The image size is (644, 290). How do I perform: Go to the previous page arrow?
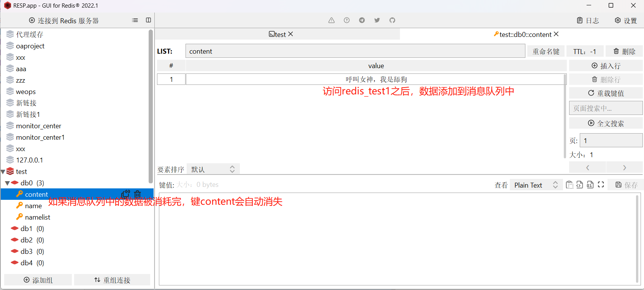(x=588, y=167)
